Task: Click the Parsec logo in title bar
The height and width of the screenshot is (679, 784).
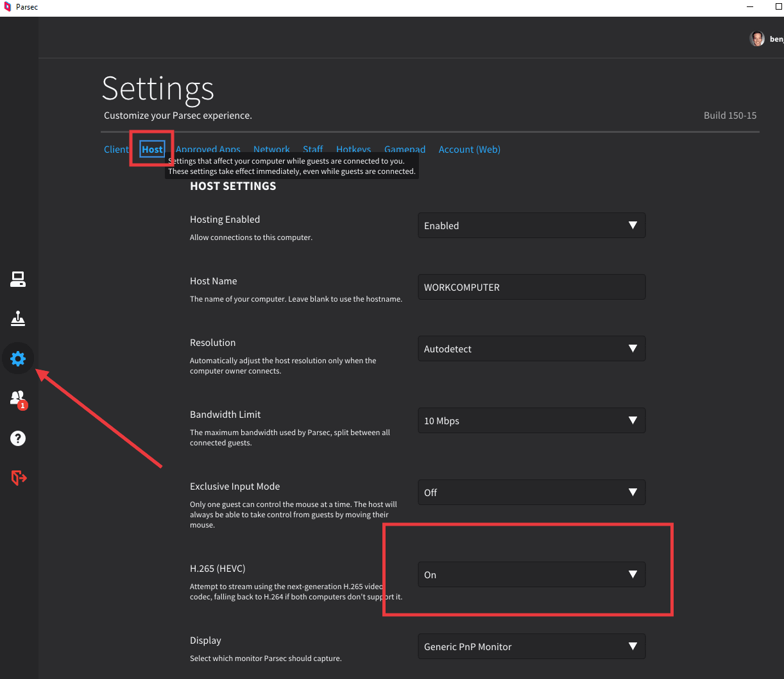Action: coord(8,7)
